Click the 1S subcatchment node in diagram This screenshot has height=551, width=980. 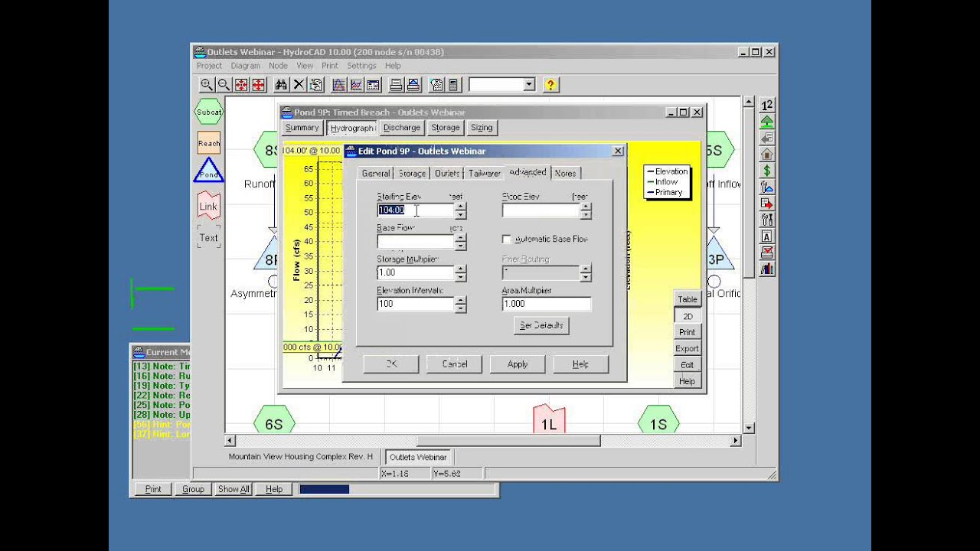pos(658,423)
